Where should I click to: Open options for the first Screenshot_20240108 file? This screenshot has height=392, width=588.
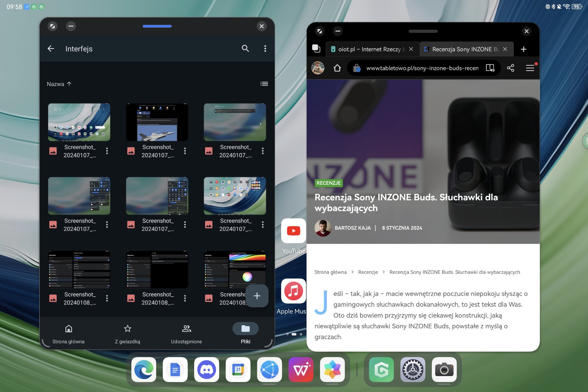107,298
